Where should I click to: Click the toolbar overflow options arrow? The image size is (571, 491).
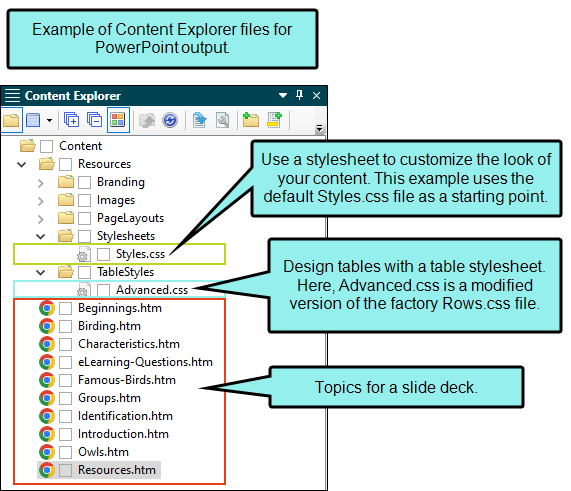319,128
